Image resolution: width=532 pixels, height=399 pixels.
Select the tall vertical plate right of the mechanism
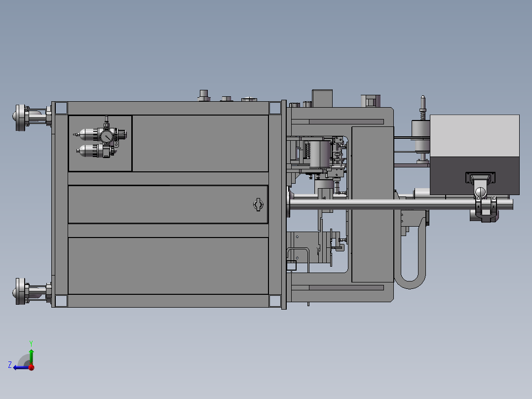(x=373, y=204)
